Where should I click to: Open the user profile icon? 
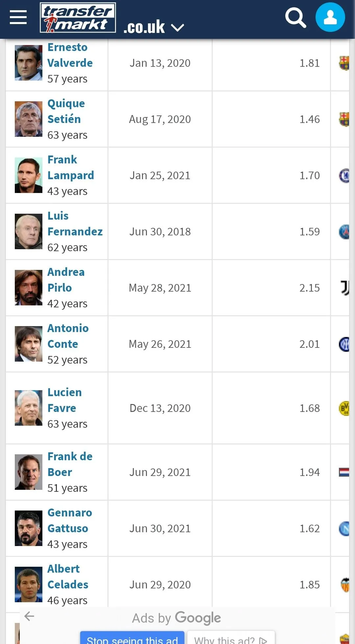(x=330, y=17)
